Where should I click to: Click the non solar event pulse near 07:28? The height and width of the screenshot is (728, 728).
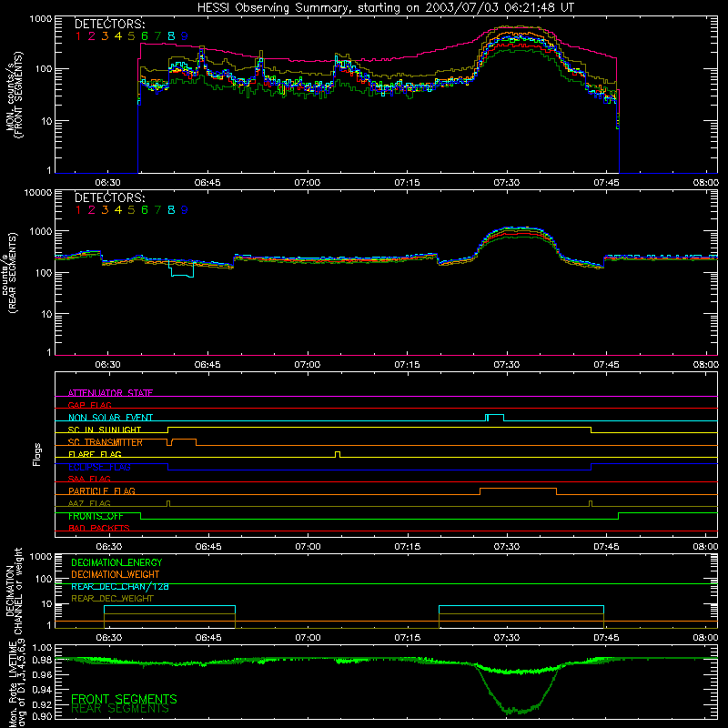495,418
